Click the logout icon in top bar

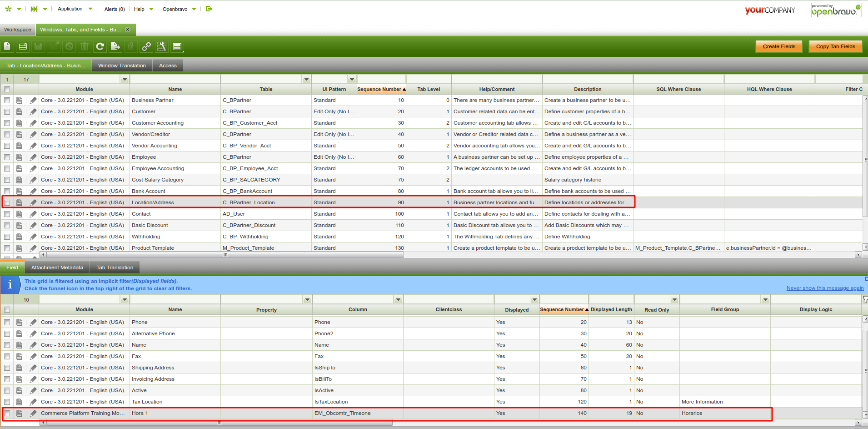pos(209,9)
